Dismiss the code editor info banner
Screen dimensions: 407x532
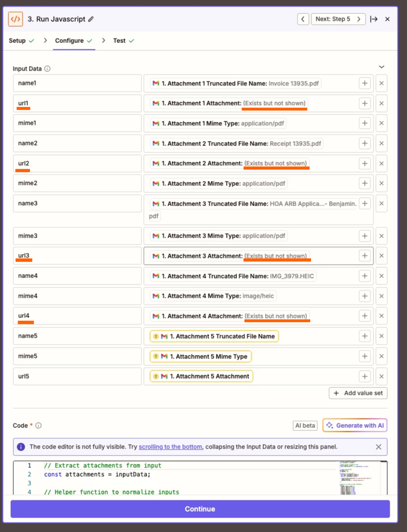pyautogui.click(x=379, y=447)
